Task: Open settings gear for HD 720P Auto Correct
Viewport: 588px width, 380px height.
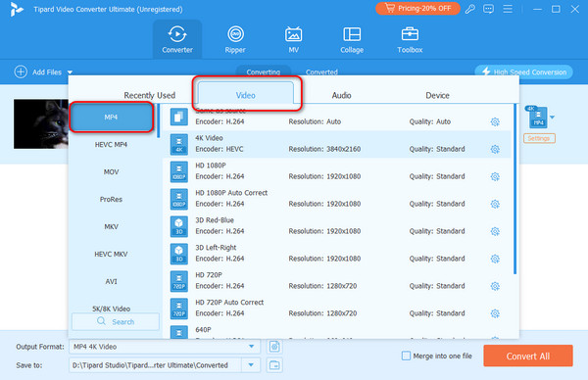Action: point(495,313)
